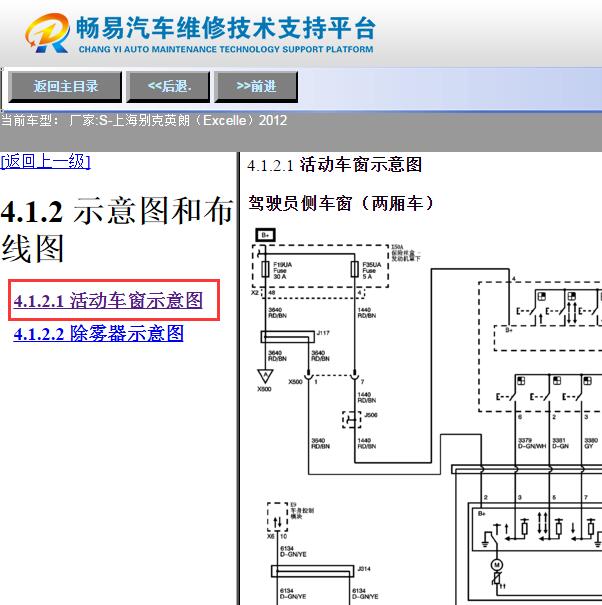
Task: Click the J014 splice connector
Action: point(313,571)
